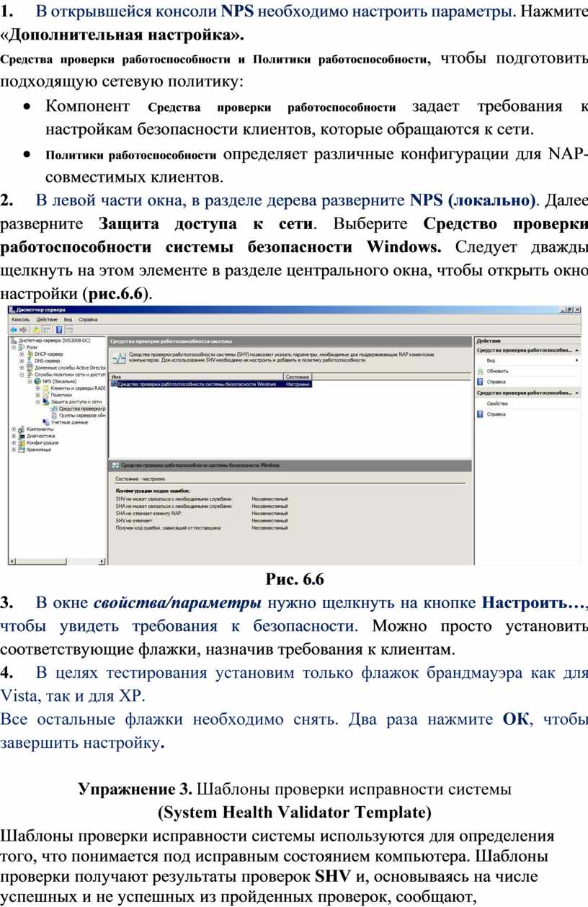The height and width of the screenshot is (907, 588).
Task: Click the NPS (Локально) globe icon
Action: (37, 381)
